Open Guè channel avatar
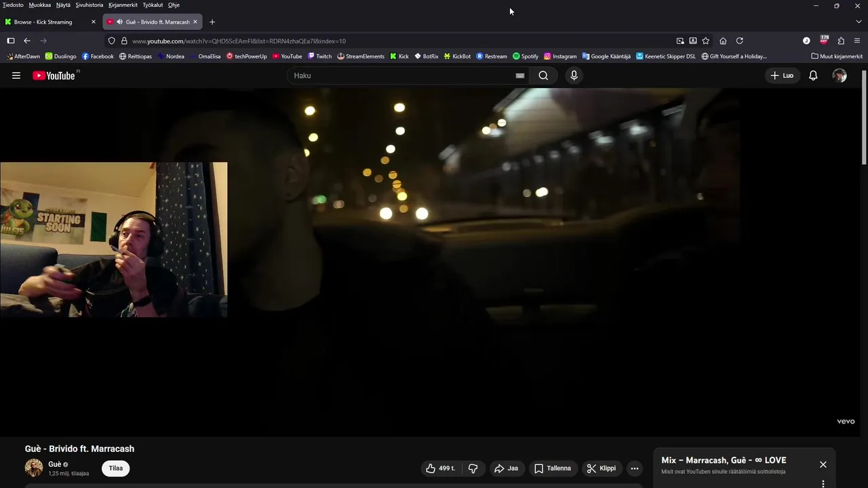The height and width of the screenshot is (488, 868). tap(34, 468)
